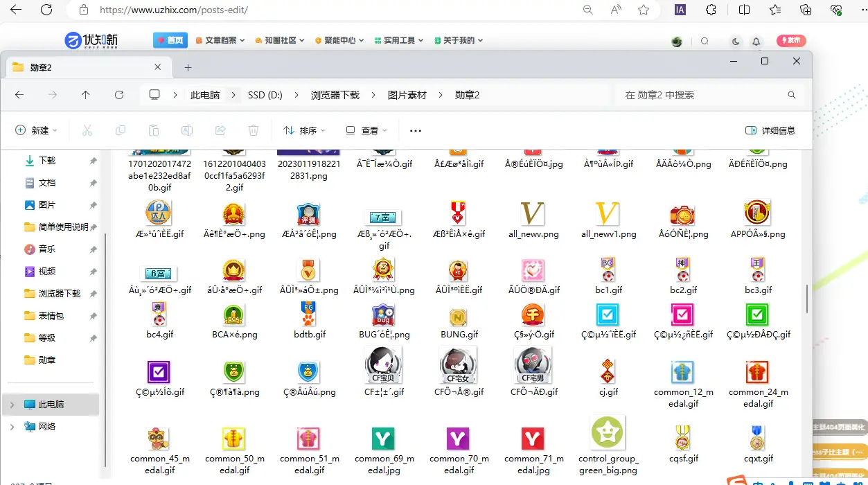Open the site search magnifier icon

(705, 41)
